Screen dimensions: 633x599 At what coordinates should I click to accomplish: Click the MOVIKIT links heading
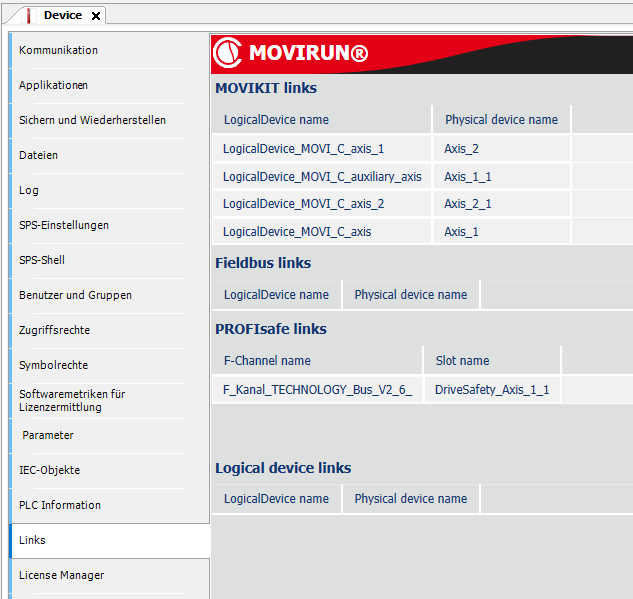point(266,88)
